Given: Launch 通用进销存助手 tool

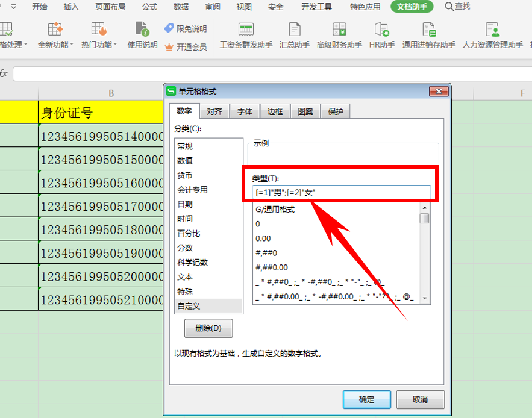Looking at the screenshot, I should coord(429,35).
